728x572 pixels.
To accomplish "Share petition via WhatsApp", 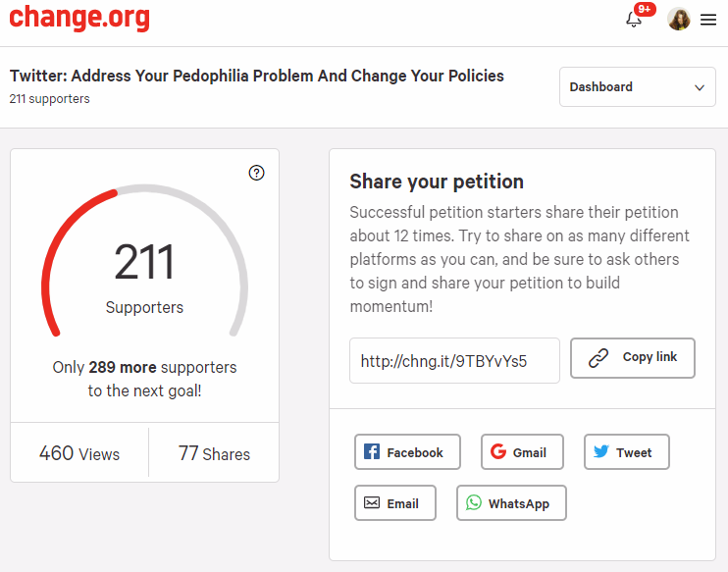I will click(x=511, y=503).
